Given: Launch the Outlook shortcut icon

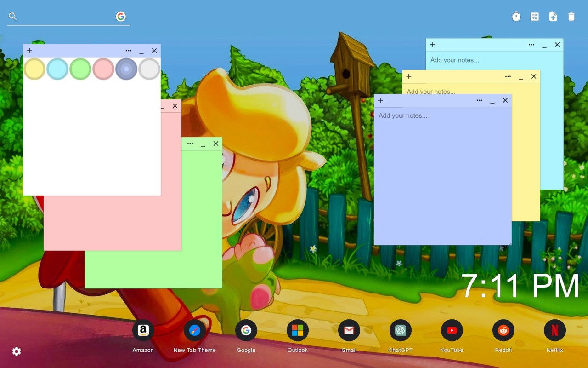Looking at the screenshot, I should pyautogui.click(x=298, y=330).
